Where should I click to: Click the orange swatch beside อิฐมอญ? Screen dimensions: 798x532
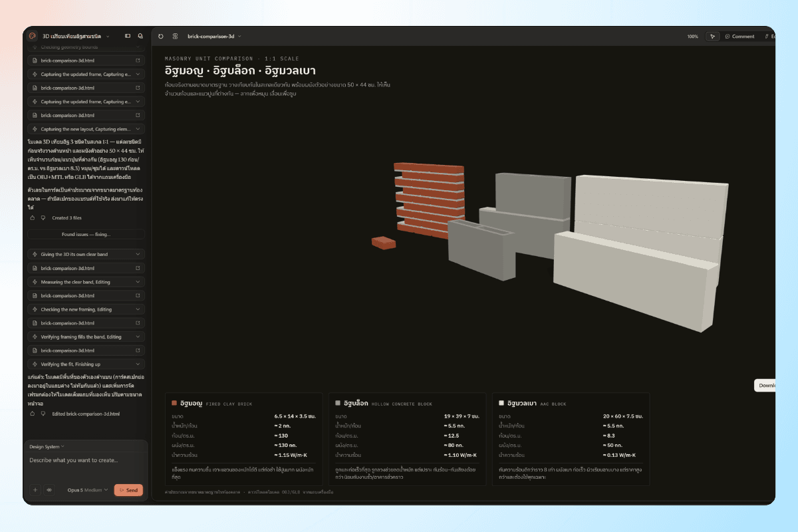[174, 403]
